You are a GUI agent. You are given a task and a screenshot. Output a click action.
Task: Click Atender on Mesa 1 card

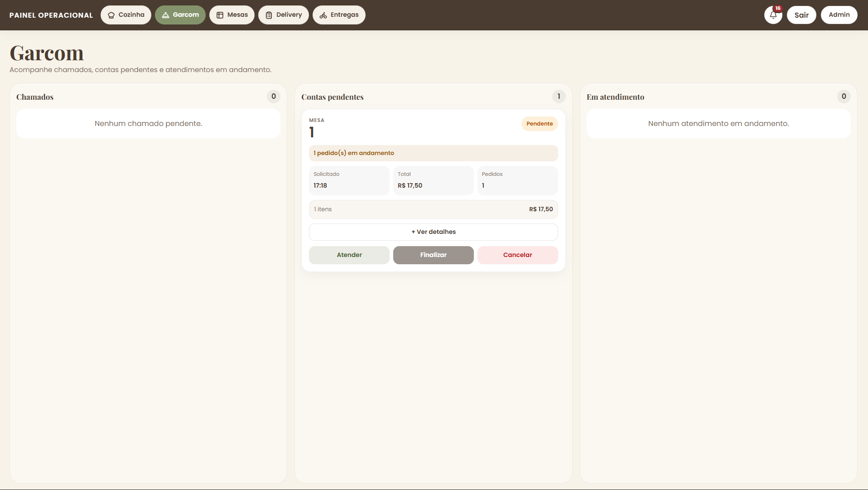349,255
